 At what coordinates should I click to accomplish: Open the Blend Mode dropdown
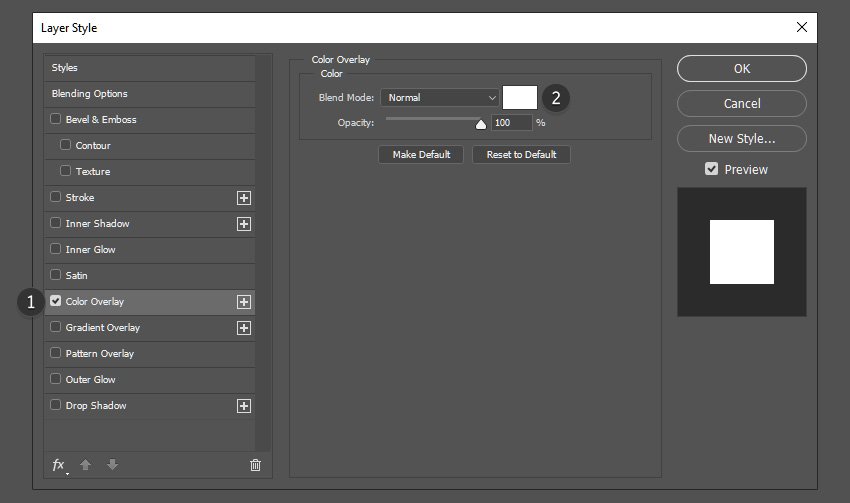pyautogui.click(x=439, y=98)
